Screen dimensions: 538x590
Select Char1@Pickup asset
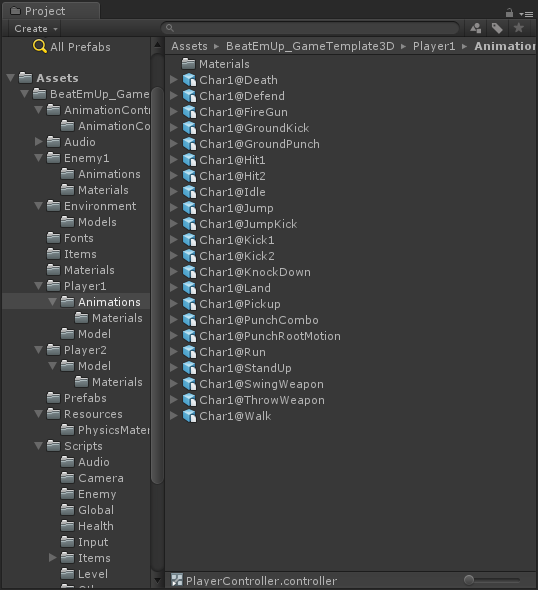[240, 304]
